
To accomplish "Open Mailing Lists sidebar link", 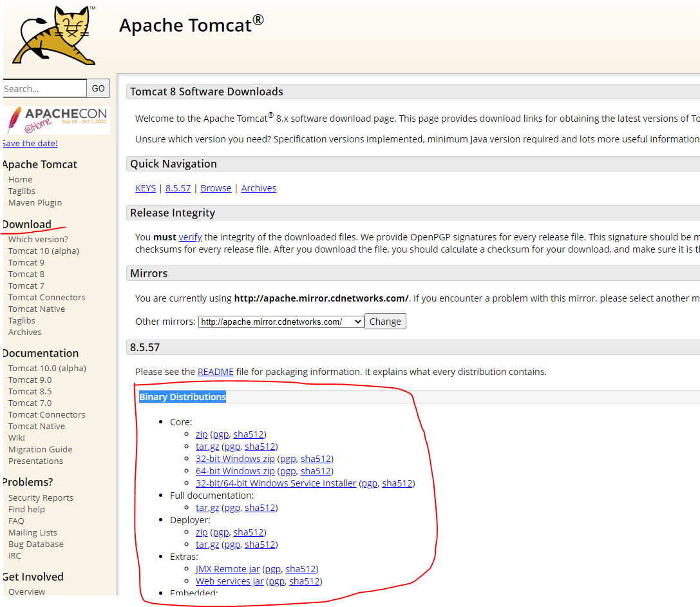I will [x=33, y=532].
